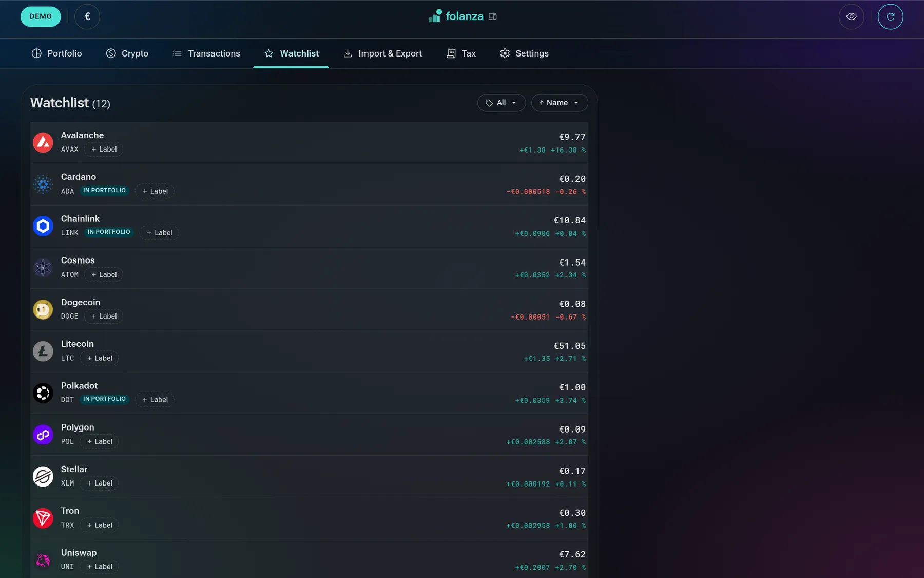Image resolution: width=924 pixels, height=578 pixels.
Task: Click the €7.62 Uniswap price
Action: (572, 554)
